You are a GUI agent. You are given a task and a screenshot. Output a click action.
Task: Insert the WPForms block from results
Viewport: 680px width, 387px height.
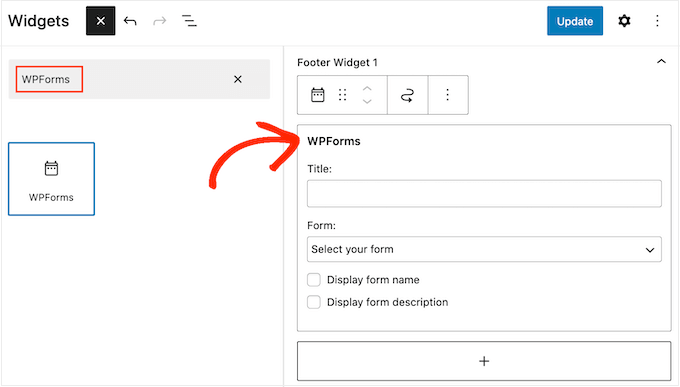(x=51, y=179)
